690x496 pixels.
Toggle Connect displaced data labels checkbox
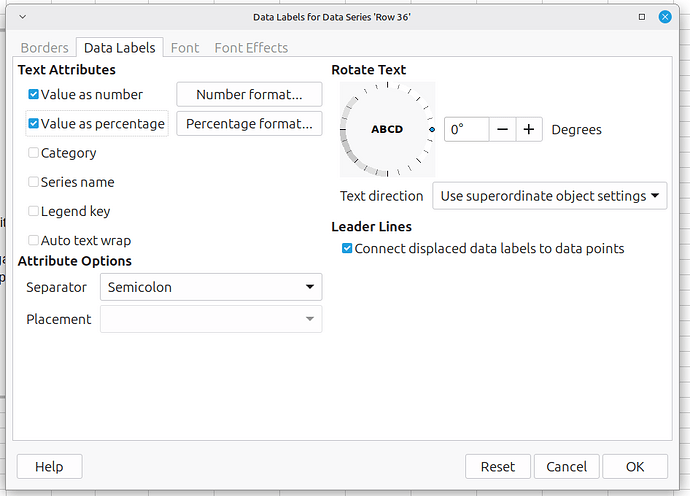347,248
